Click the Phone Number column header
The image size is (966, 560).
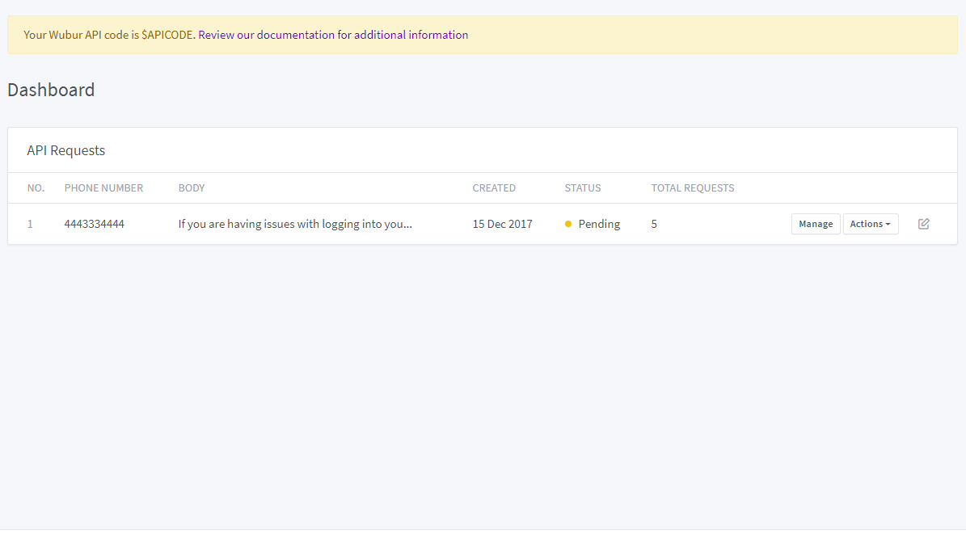click(103, 188)
